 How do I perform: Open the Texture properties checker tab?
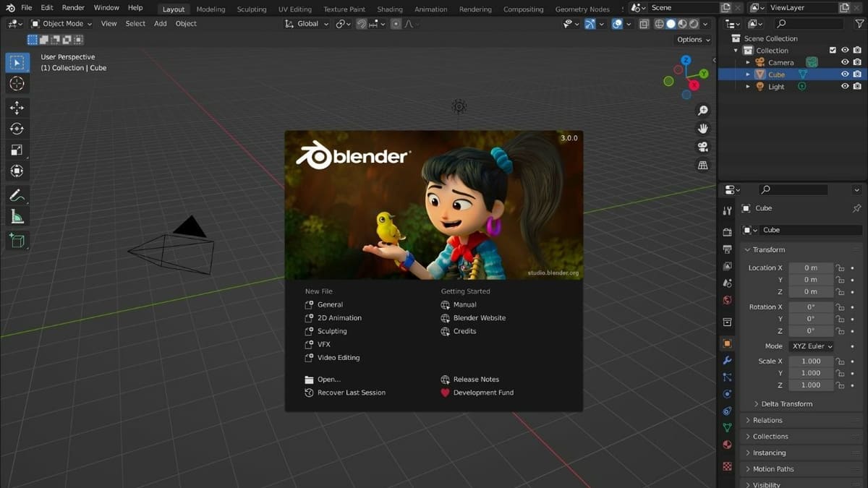[727, 466]
